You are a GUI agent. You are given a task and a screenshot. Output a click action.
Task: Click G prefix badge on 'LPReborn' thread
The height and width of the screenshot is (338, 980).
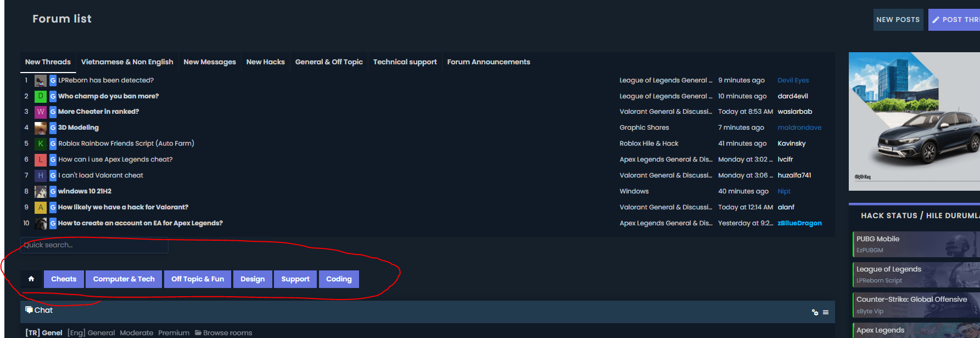(x=53, y=81)
